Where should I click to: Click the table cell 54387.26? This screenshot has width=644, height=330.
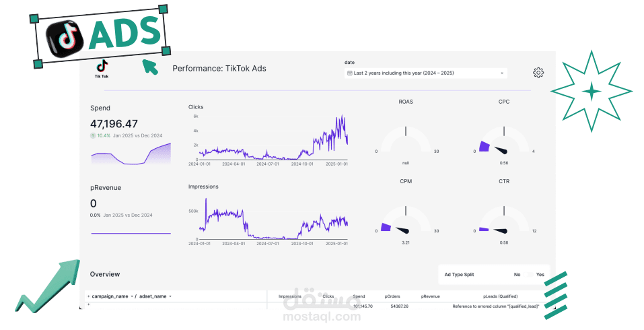click(x=400, y=306)
